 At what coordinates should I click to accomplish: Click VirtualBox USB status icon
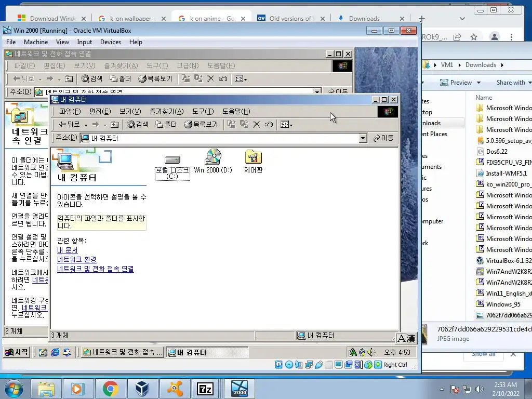318,365
